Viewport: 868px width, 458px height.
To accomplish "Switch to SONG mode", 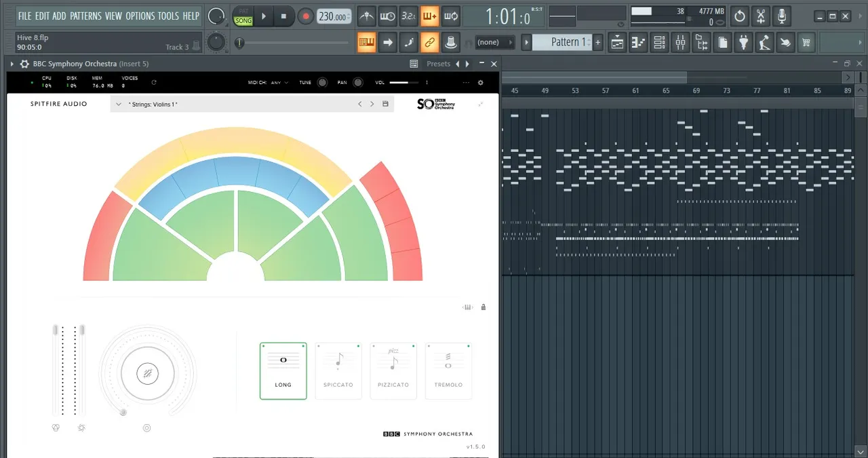I will coord(243,20).
